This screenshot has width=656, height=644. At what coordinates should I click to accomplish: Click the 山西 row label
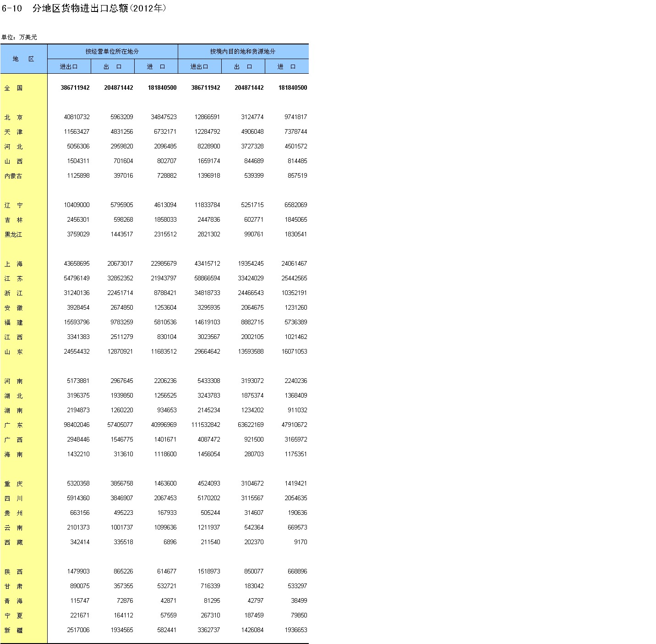pos(14,161)
